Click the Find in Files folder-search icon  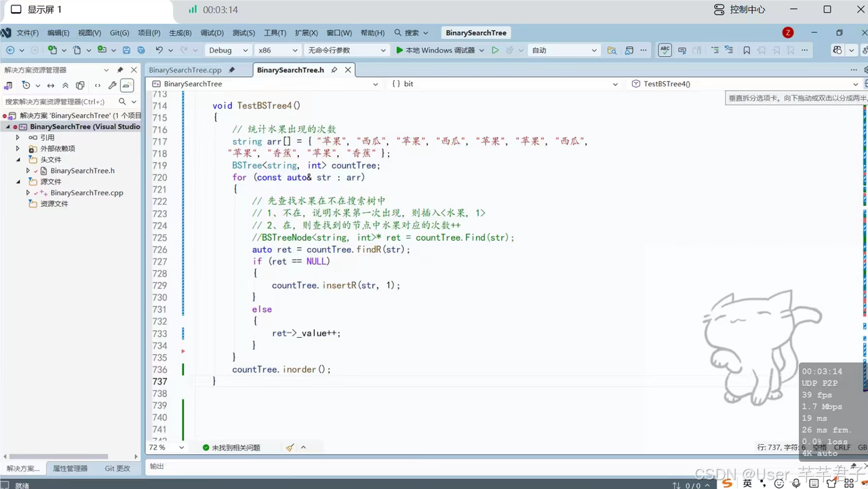tap(612, 50)
